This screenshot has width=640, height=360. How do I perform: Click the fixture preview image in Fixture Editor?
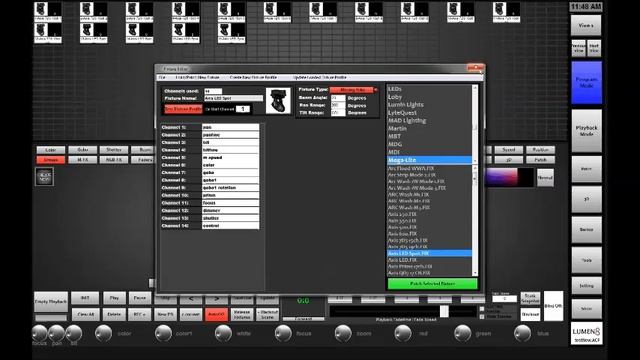point(278,100)
